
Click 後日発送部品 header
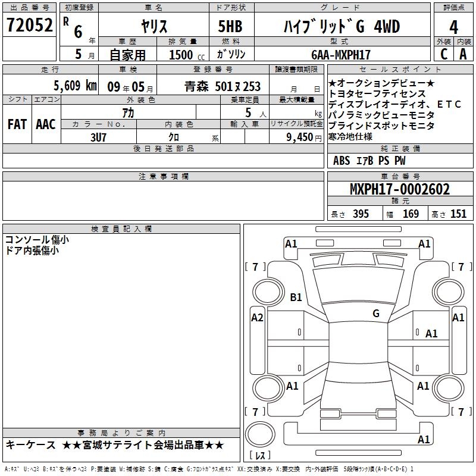(x=163, y=148)
